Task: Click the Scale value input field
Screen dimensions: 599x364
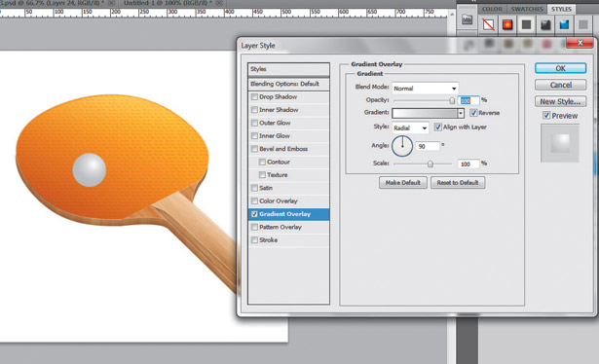Action: point(468,164)
